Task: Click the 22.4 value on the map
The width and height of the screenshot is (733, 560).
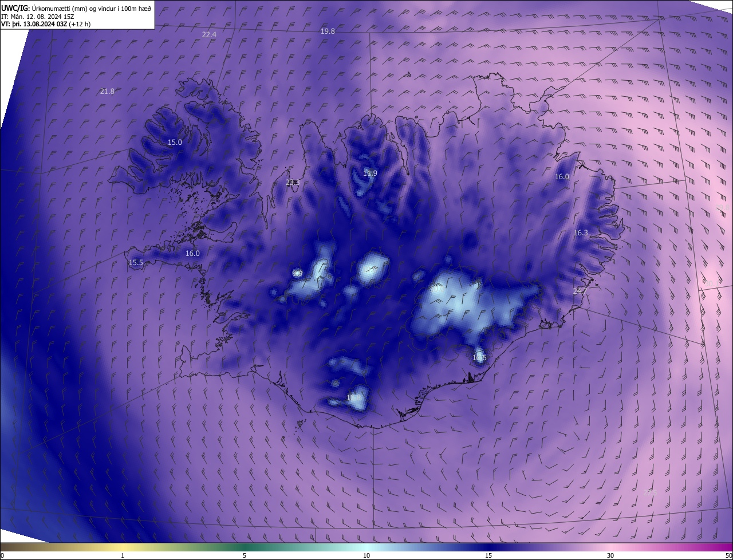Action: [x=209, y=34]
